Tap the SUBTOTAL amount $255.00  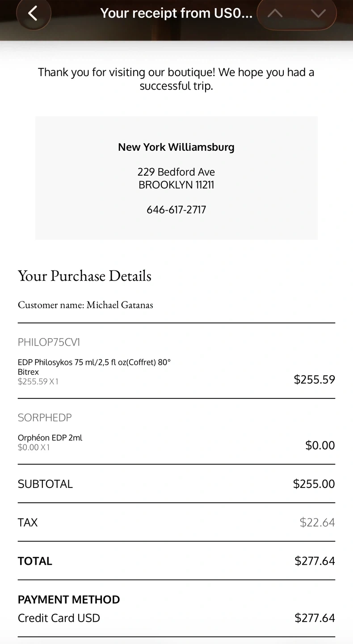click(x=314, y=484)
